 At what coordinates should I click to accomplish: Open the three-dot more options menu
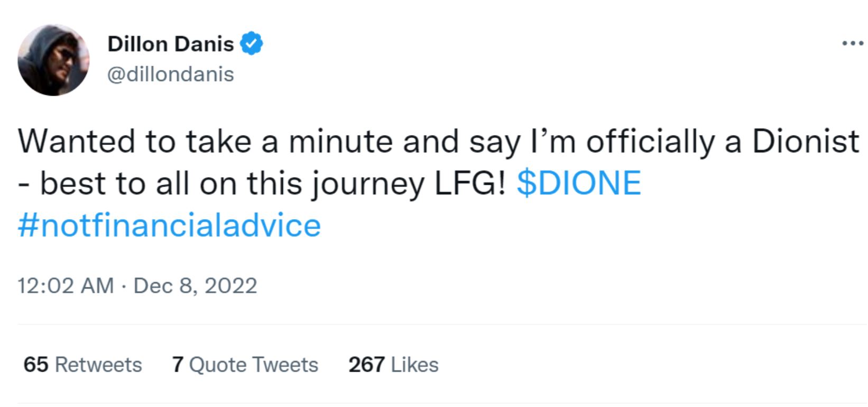(853, 43)
